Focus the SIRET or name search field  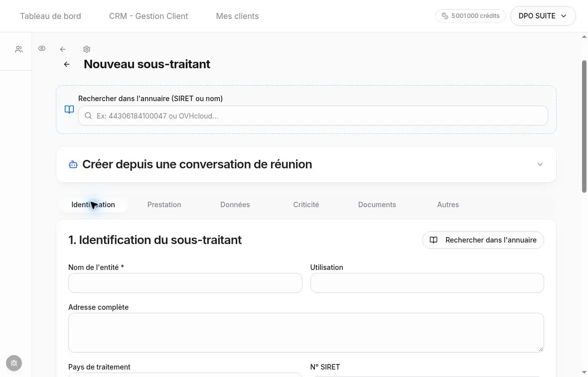click(x=313, y=116)
